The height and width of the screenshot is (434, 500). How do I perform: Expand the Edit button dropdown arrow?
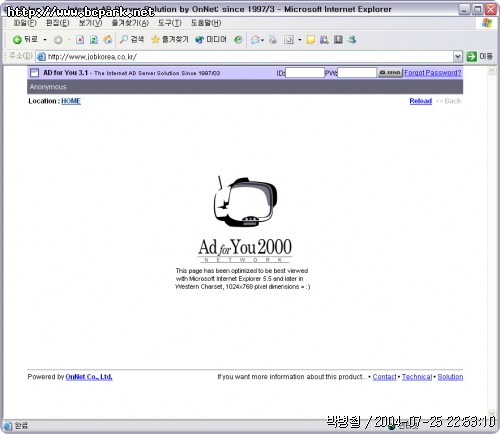[x=300, y=40]
